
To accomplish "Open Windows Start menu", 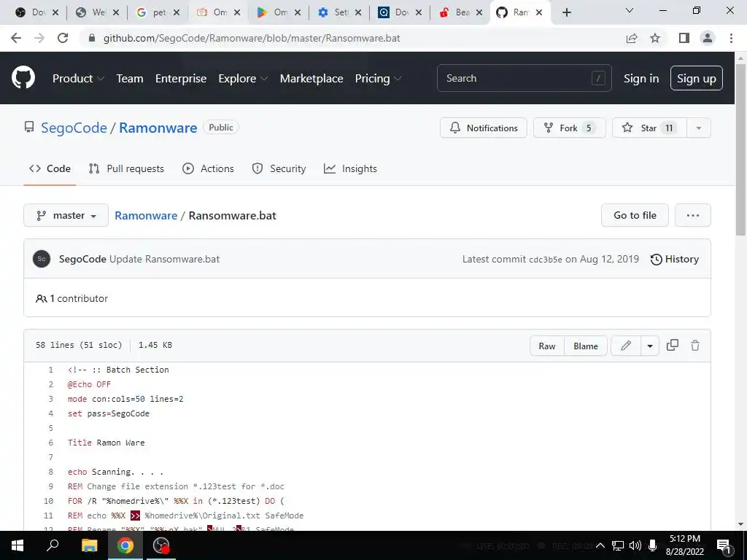I will click(x=18, y=545).
